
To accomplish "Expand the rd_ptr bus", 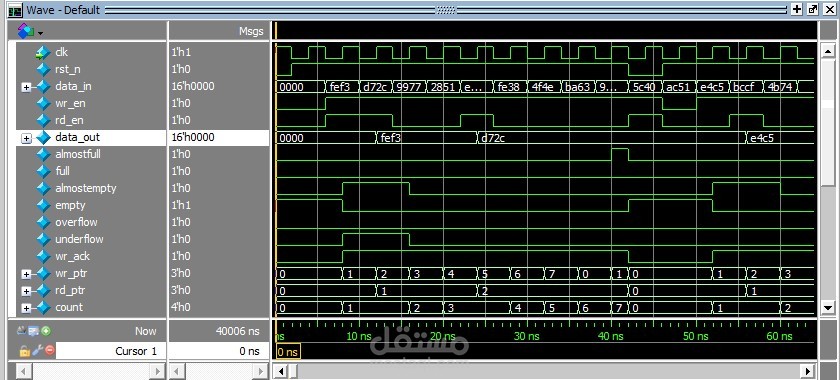I will (26, 292).
